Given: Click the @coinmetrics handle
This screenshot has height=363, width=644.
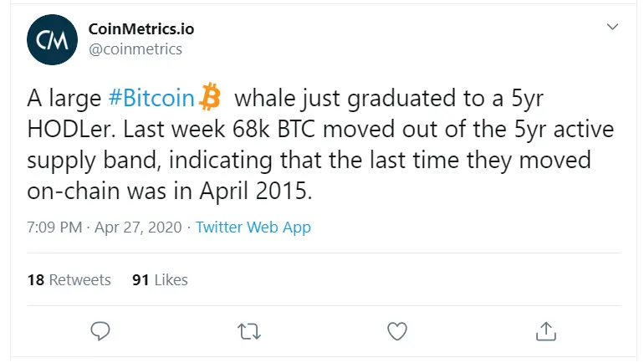Looking at the screenshot, I should [x=135, y=49].
